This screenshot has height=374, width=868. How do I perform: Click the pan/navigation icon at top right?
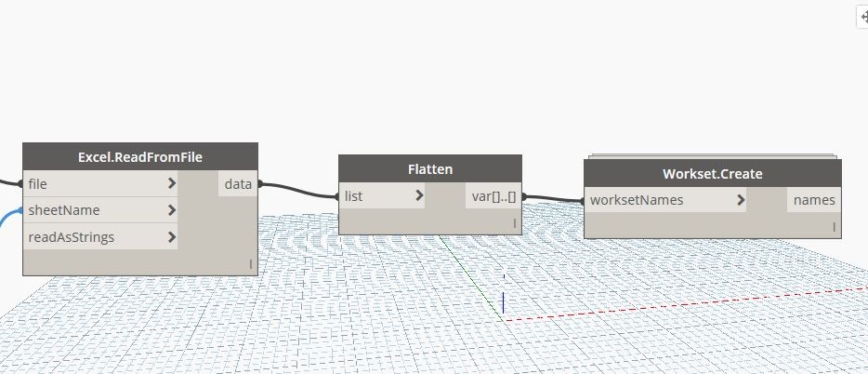point(863,17)
